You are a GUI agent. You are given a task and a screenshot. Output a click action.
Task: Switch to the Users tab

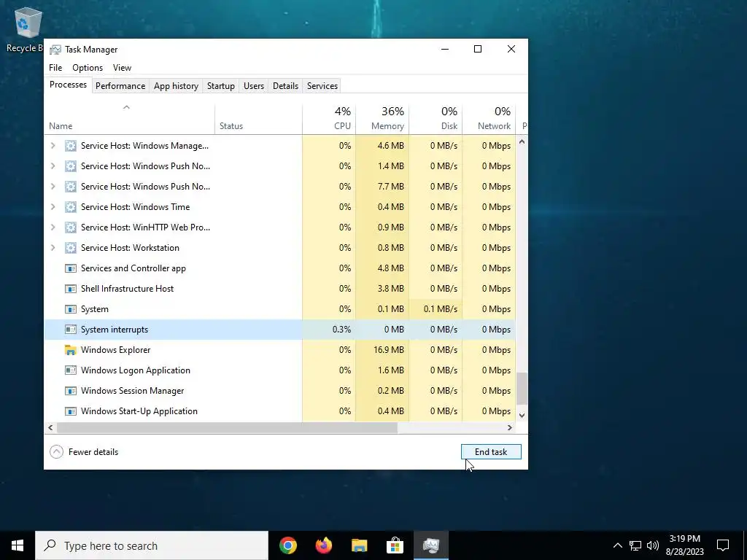pyautogui.click(x=253, y=86)
